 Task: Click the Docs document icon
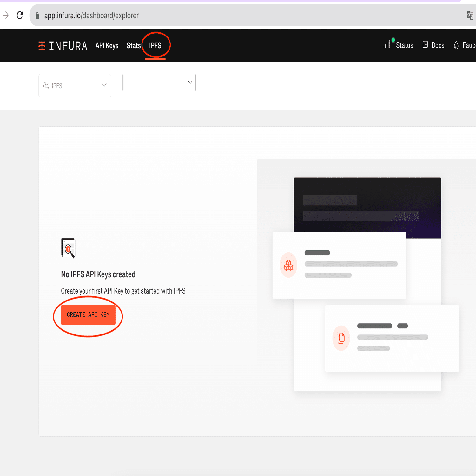[x=425, y=45]
